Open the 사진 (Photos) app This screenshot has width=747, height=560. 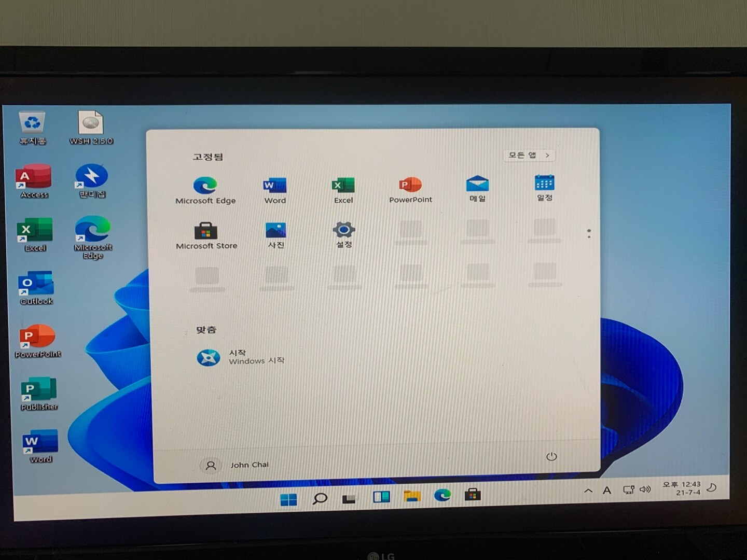point(275,235)
